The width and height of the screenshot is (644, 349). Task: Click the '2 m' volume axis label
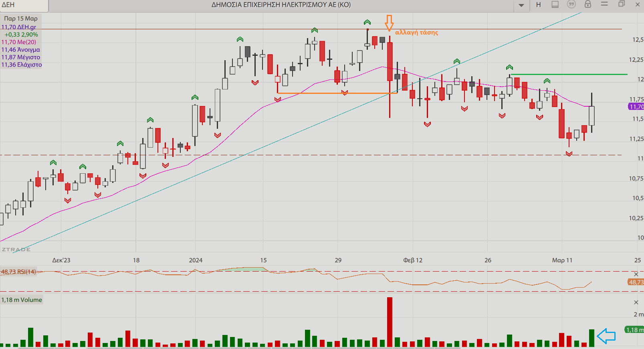pyautogui.click(x=638, y=314)
